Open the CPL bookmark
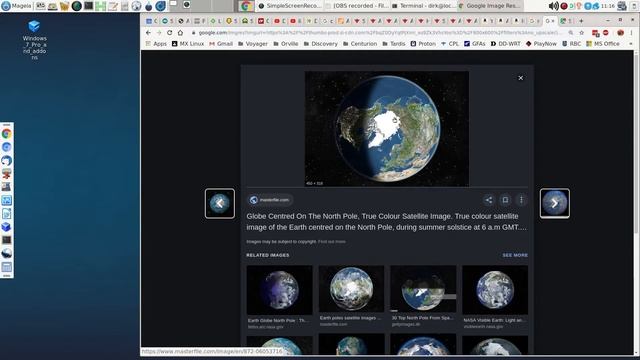The height and width of the screenshot is (360, 640). [449, 44]
